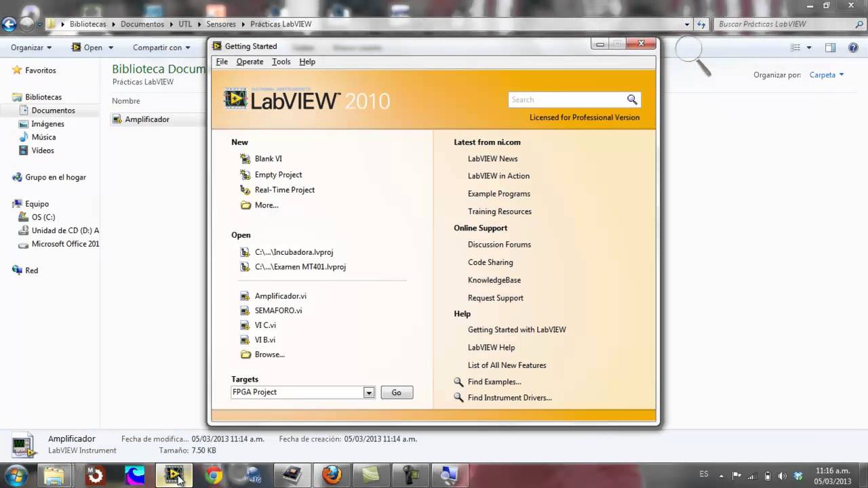Expand the Open dropdown arrow in Explorer toolbar
The width and height of the screenshot is (868, 488).
click(x=111, y=48)
